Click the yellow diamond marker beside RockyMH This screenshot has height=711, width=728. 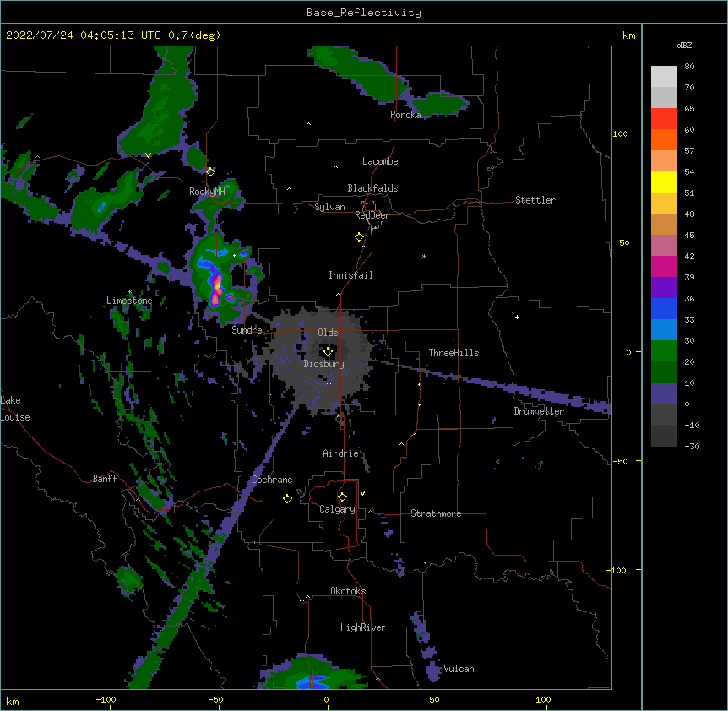[x=210, y=171]
